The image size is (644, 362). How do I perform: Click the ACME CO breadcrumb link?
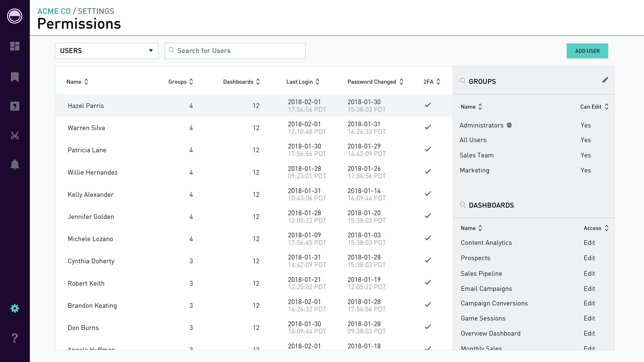[54, 11]
